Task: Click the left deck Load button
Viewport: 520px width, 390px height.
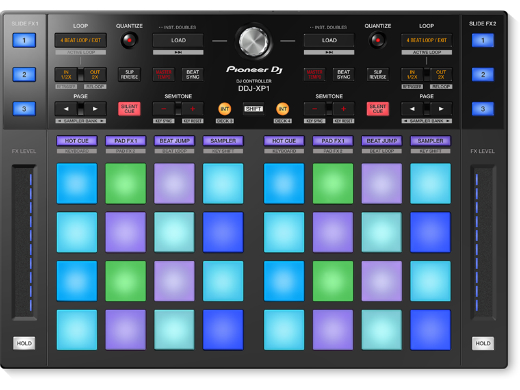Action: point(178,40)
